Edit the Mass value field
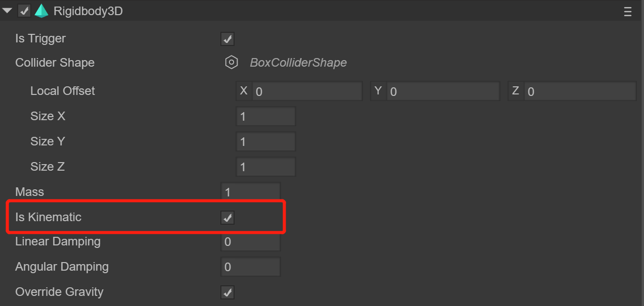Screen dimensions: 644x306 pyautogui.click(x=251, y=192)
